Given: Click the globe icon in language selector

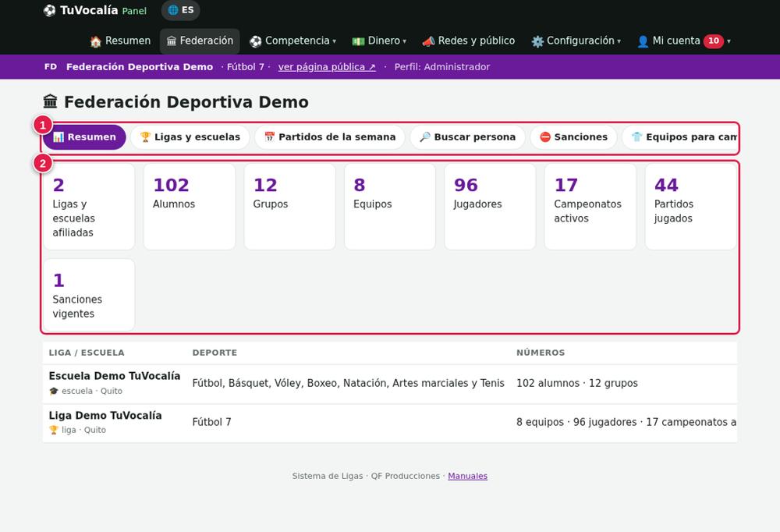Looking at the screenshot, I should pos(173,10).
